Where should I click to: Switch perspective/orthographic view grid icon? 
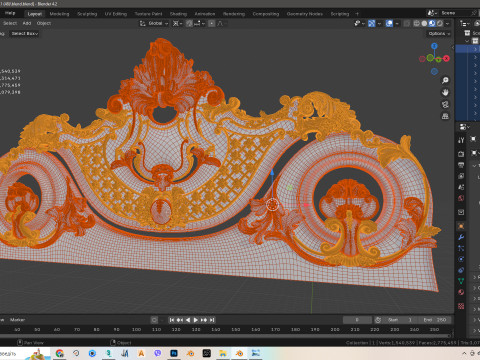pos(445,116)
